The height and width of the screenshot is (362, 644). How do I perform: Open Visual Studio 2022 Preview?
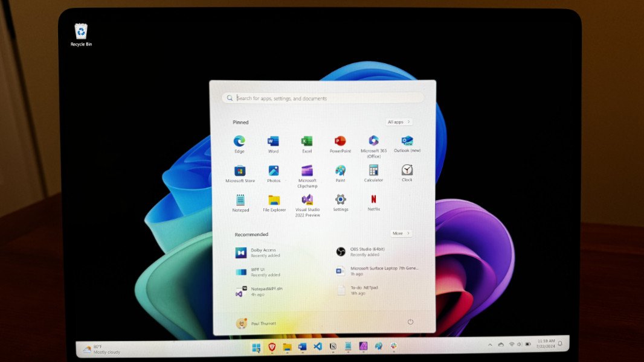pyautogui.click(x=308, y=200)
